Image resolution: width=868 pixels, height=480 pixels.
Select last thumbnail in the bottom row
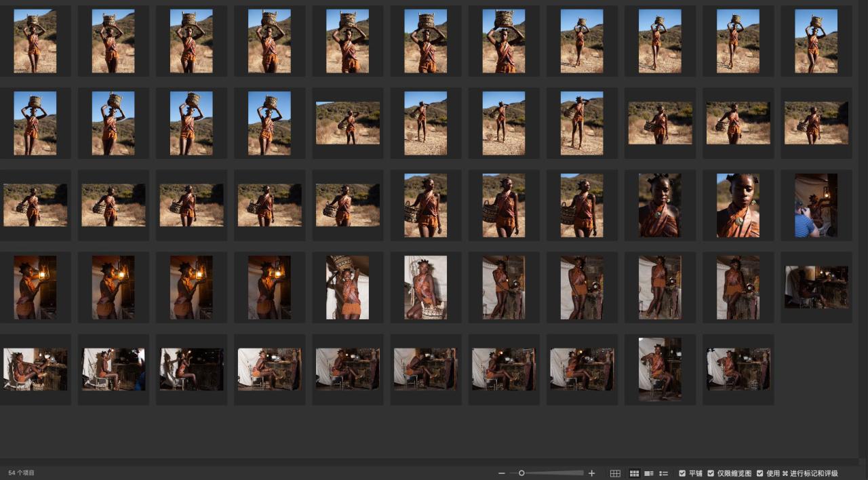click(738, 369)
